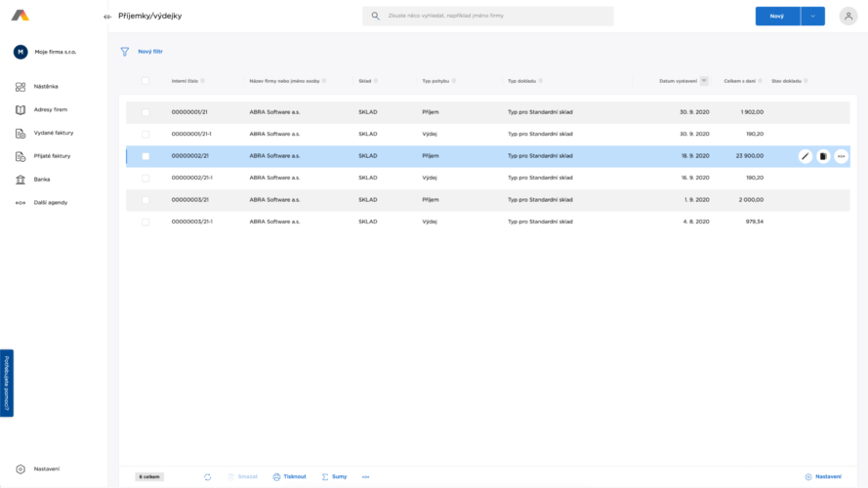868x488 pixels.
Task: Click the edit pencil icon on highlighted row
Action: click(x=805, y=156)
